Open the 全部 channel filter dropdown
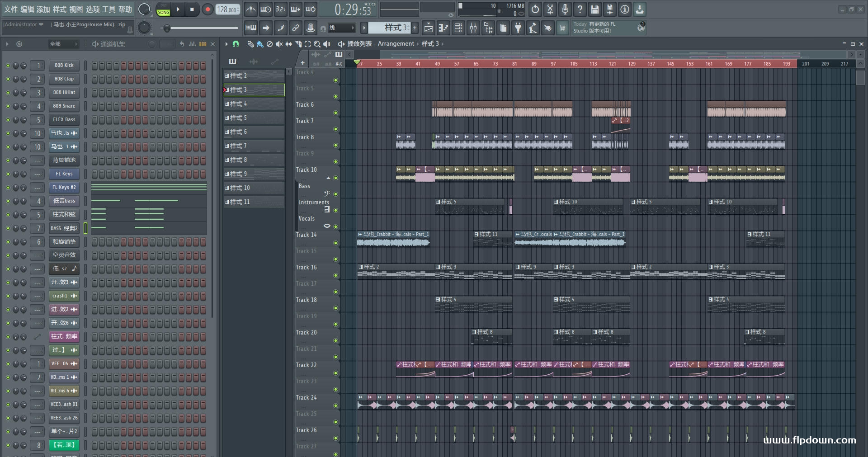 [63, 44]
